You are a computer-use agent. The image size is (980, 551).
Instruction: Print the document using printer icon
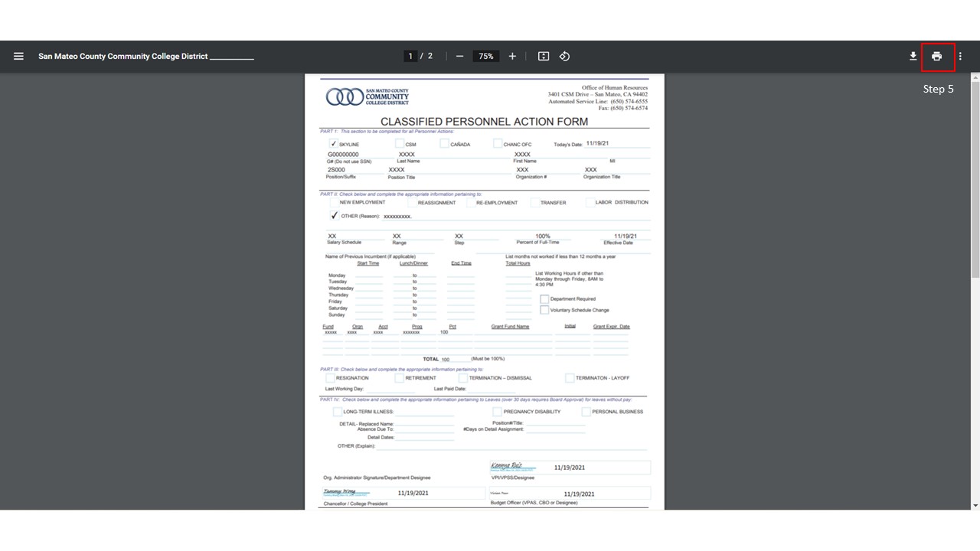coord(936,57)
